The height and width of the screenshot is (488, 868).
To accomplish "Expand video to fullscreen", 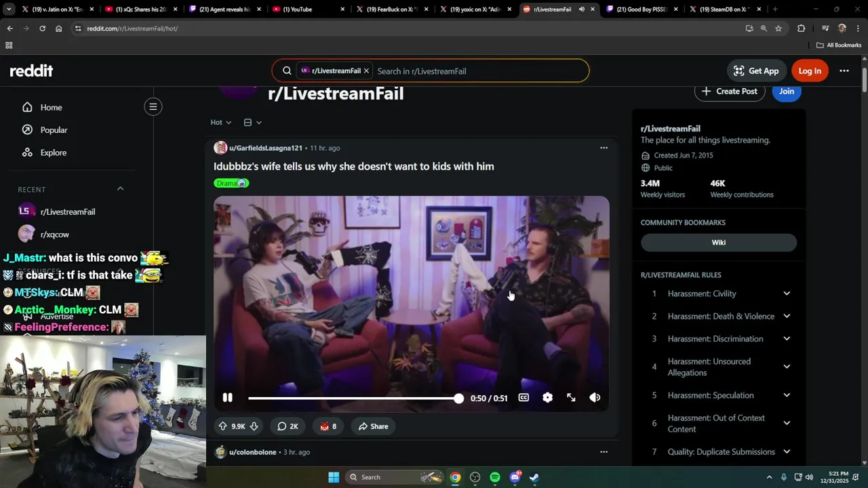I will coord(571,398).
